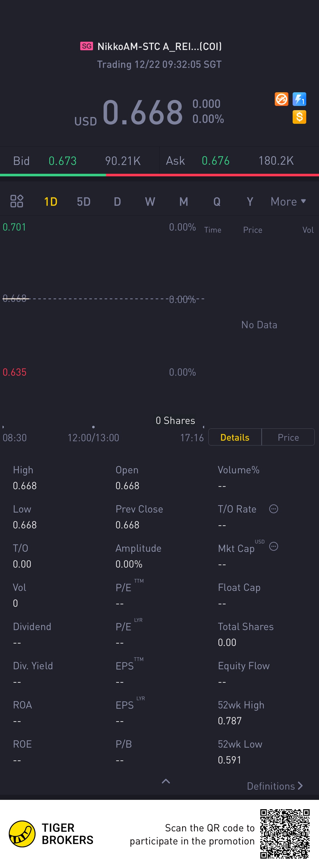Expand the More timeframe dropdown
This screenshot has width=319, height=868.
click(x=288, y=202)
